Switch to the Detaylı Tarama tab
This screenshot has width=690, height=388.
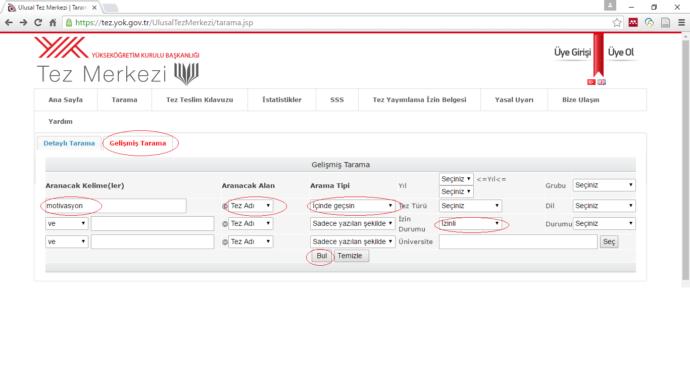point(69,143)
